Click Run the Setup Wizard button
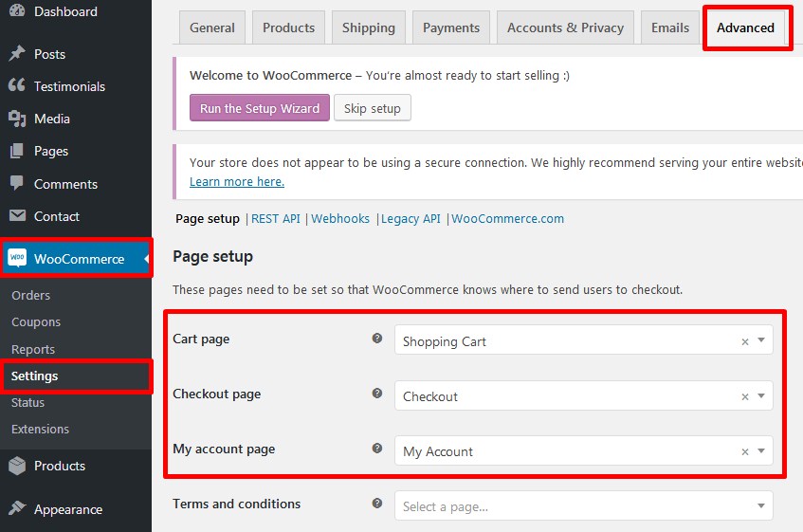This screenshot has height=532, width=803. (x=260, y=107)
